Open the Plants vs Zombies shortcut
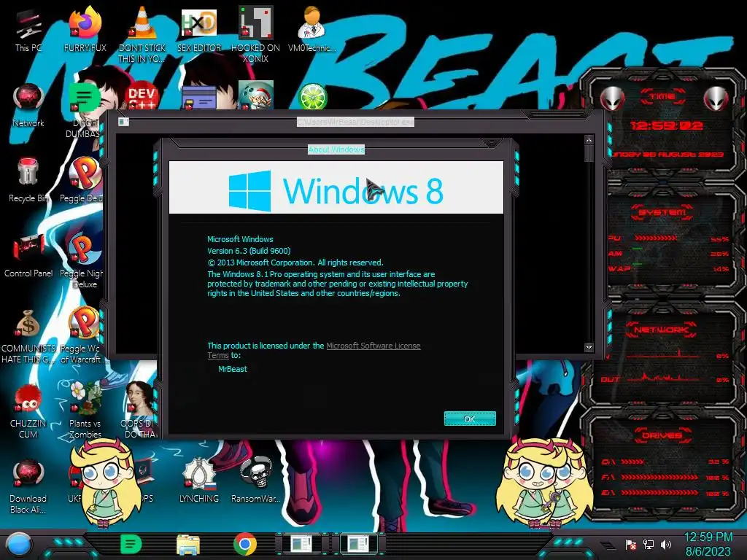Image resolution: width=747 pixels, height=560 pixels. (x=85, y=411)
